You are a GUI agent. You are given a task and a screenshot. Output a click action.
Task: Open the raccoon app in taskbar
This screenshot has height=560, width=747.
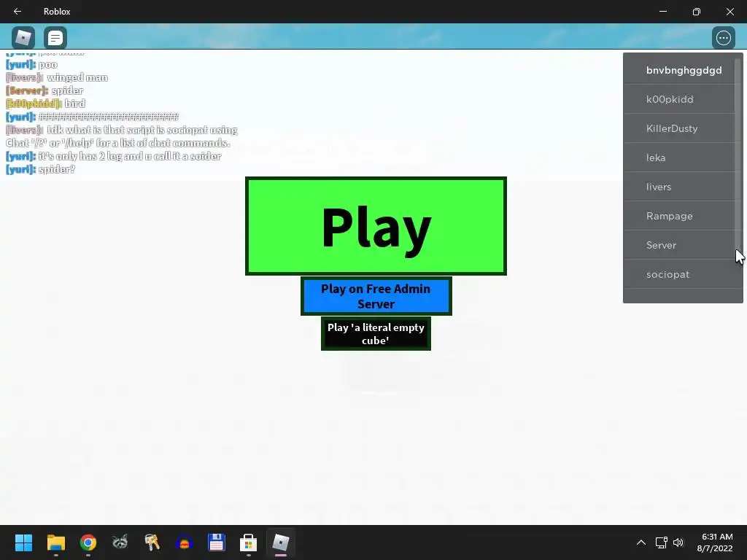click(120, 542)
